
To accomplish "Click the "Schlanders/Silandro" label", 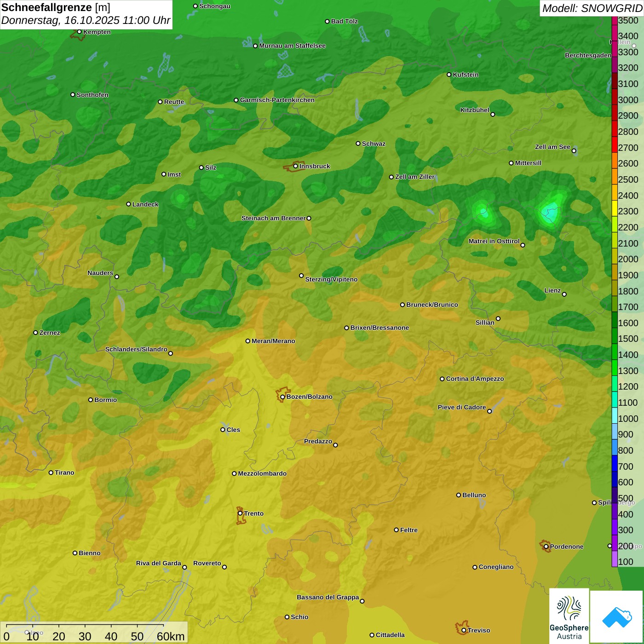I will coord(136,349).
